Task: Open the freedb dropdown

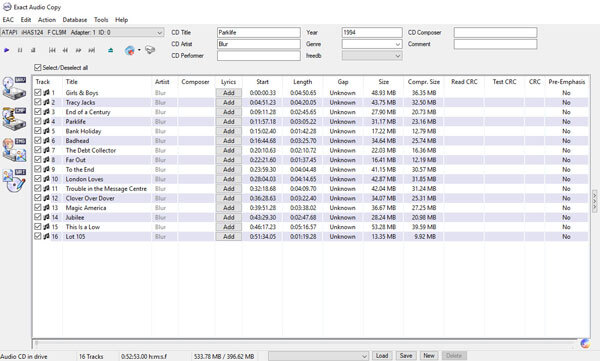Action: pyautogui.click(x=372, y=56)
